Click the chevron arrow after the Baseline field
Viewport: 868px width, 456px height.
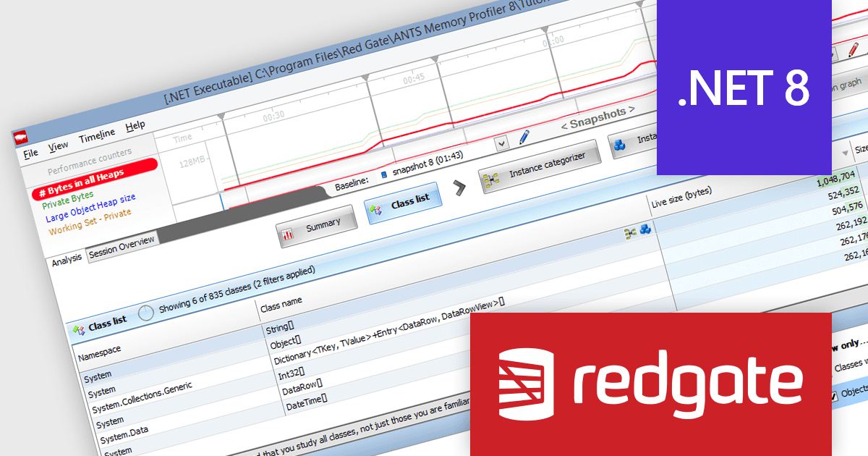(460, 188)
